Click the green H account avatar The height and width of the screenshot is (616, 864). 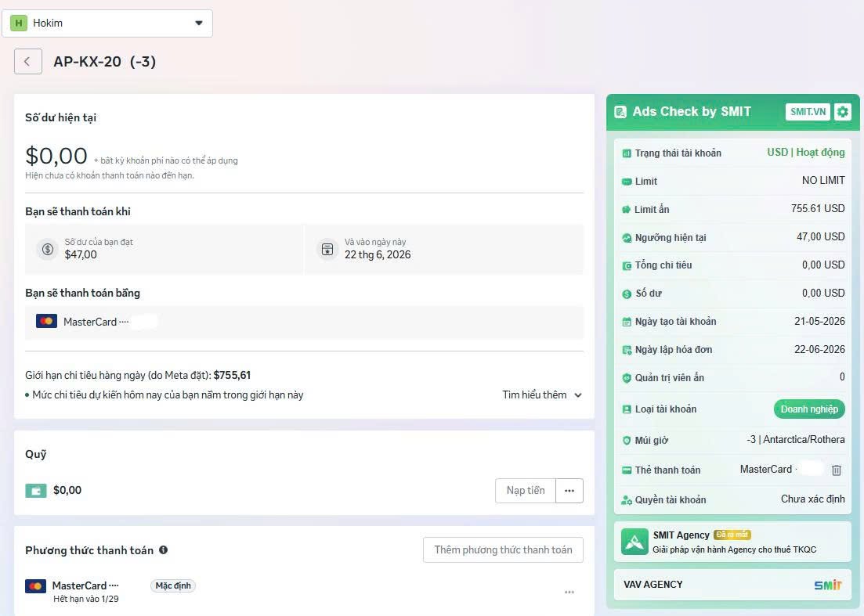(19, 23)
